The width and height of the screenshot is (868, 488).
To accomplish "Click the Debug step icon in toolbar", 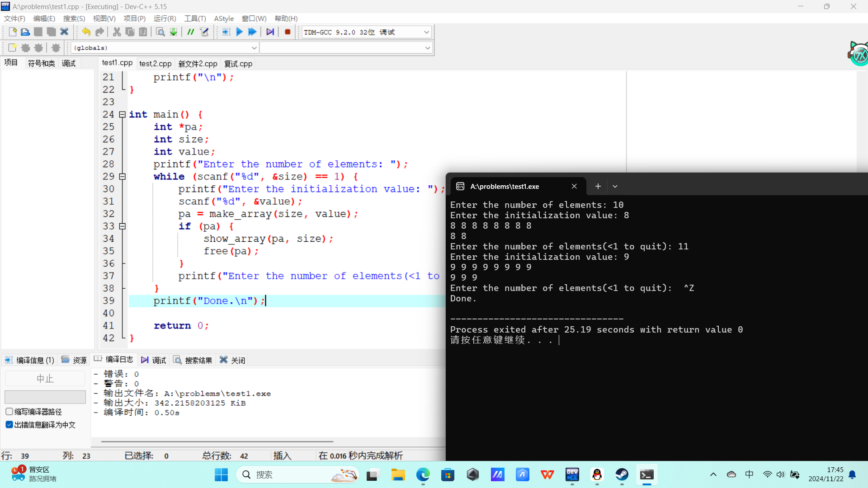I will pyautogui.click(x=270, y=32).
